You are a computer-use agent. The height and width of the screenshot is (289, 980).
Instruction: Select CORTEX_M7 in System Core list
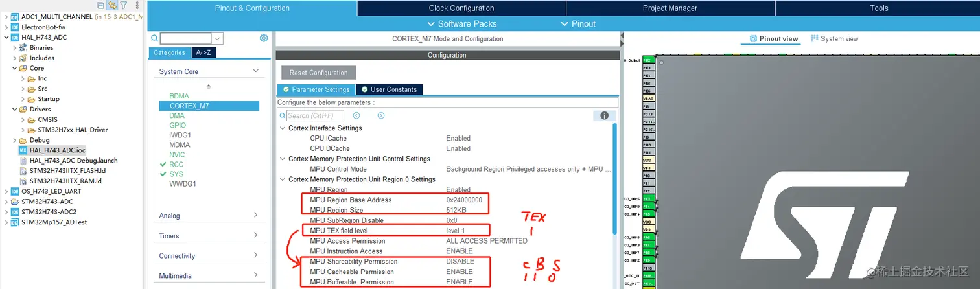point(209,106)
